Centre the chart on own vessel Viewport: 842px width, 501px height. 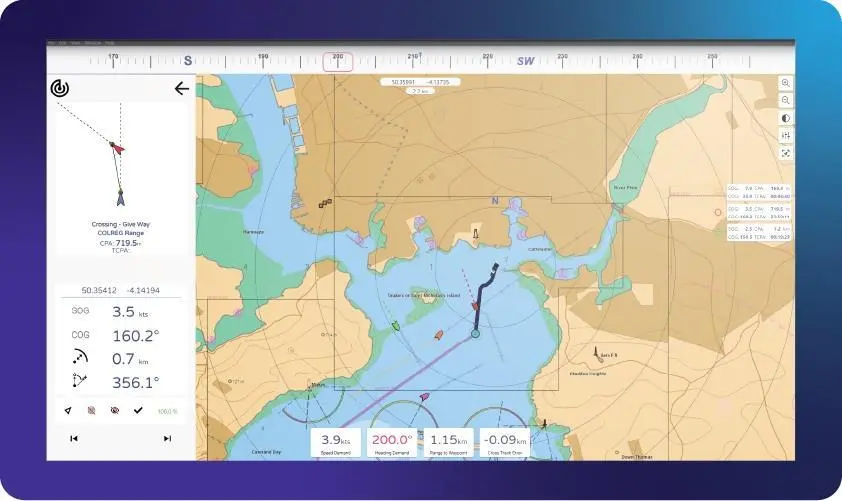786,153
